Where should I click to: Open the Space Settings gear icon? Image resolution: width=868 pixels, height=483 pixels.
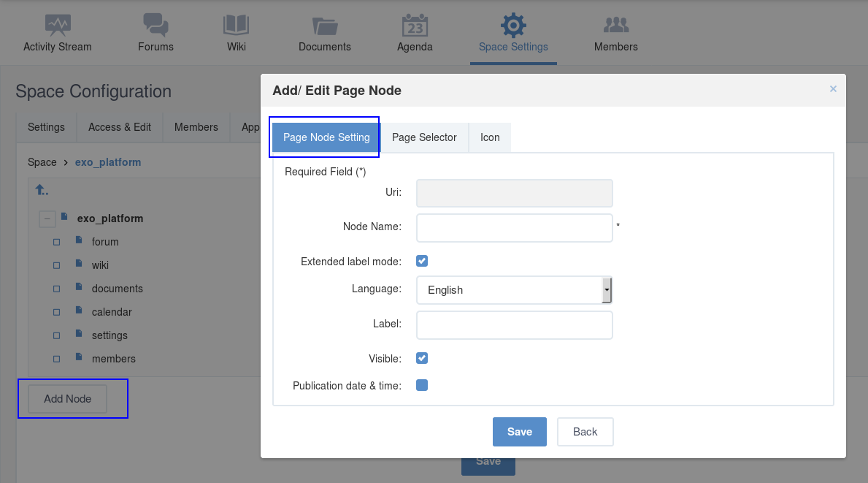(x=513, y=25)
